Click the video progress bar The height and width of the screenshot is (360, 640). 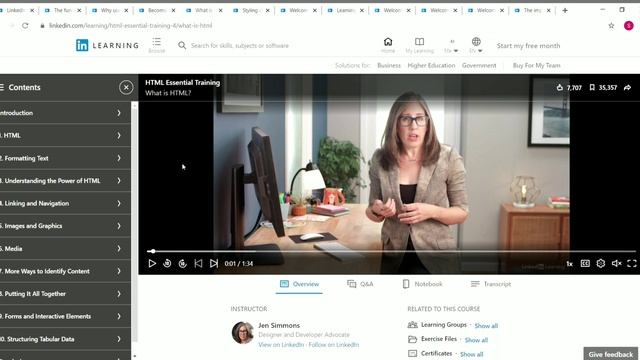pyautogui.click(x=391, y=251)
